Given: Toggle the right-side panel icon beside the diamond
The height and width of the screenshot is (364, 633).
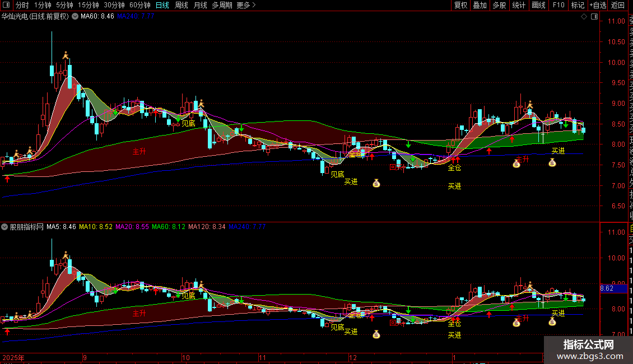Looking at the screenshot, I should (x=594, y=17).
